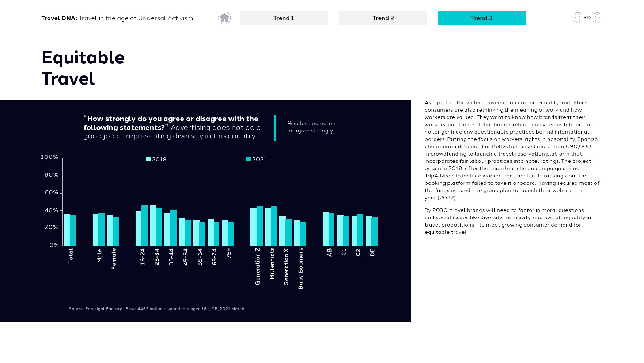Screen dimensions: 644x363
Task: Click the DE social grade label
Action: pyautogui.click(x=372, y=252)
